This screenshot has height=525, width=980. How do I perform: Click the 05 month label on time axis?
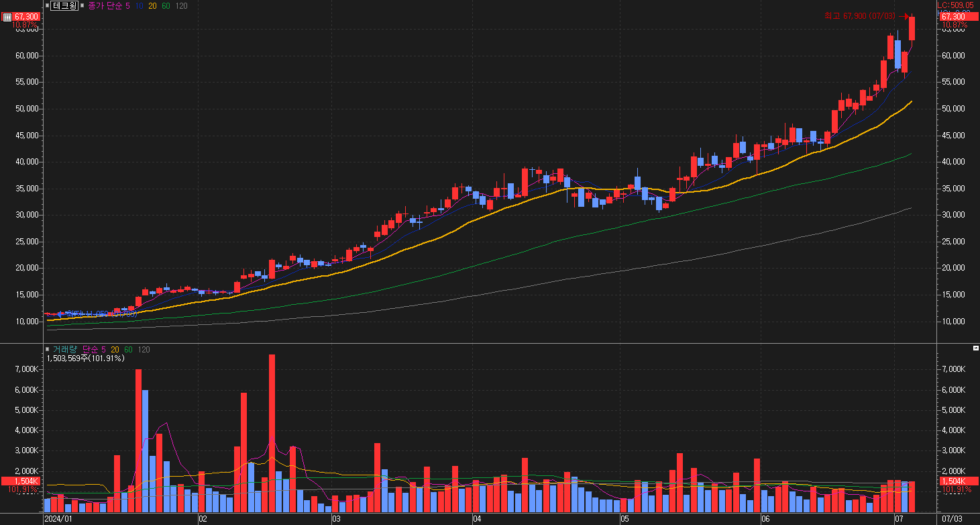click(624, 519)
